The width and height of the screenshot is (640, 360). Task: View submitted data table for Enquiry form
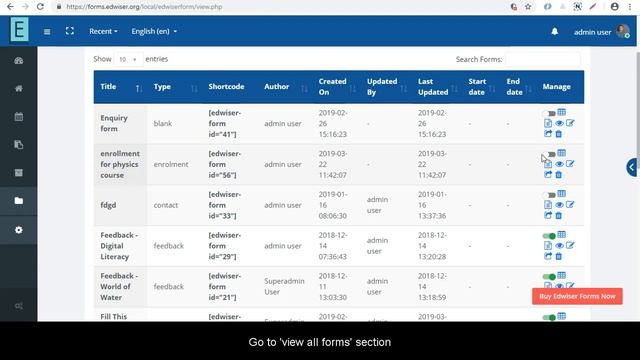[562, 112]
